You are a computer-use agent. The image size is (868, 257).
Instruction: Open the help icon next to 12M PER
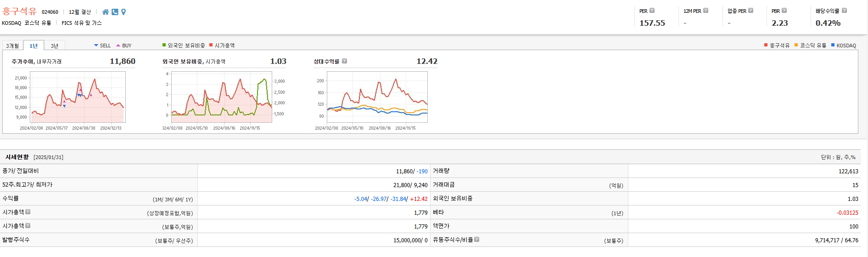[706, 11]
